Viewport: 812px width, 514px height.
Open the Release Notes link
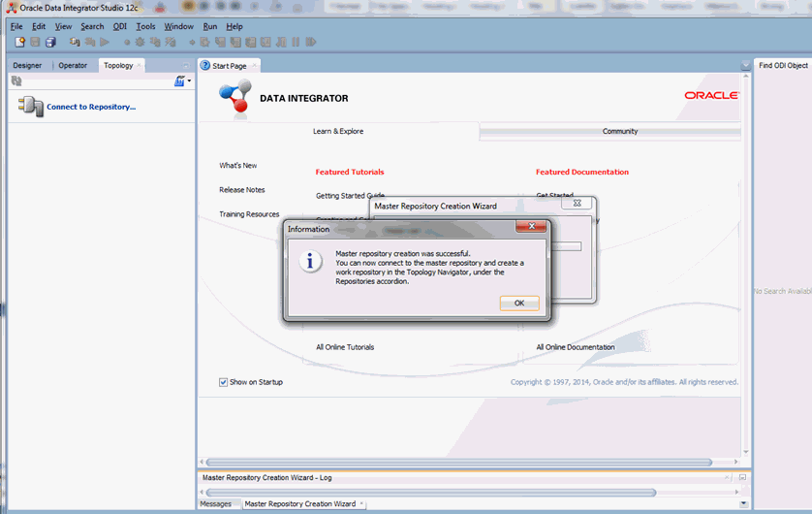[x=242, y=190]
